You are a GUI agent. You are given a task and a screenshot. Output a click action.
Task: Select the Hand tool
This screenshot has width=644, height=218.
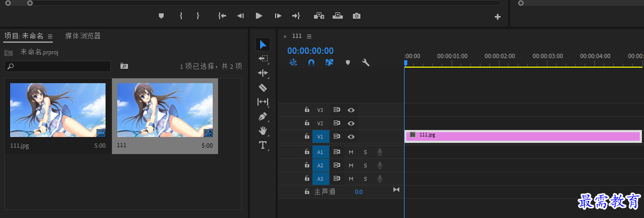coord(263,131)
